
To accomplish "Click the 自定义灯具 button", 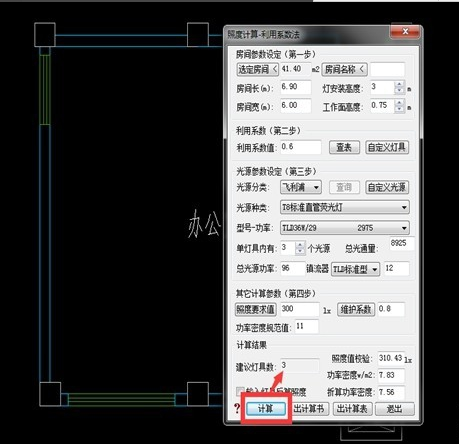I will [x=387, y=147].
